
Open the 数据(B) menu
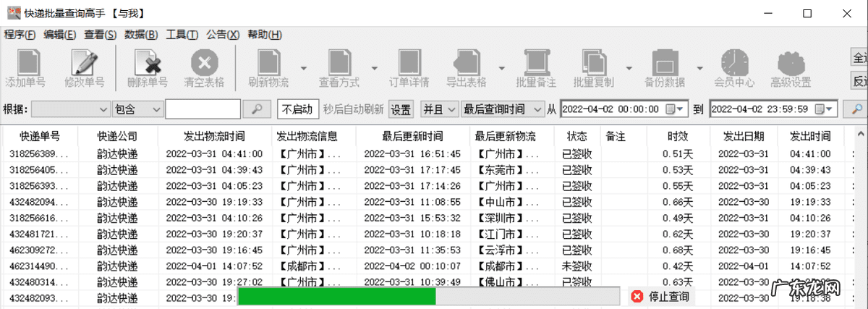click(x=141, y=35)
